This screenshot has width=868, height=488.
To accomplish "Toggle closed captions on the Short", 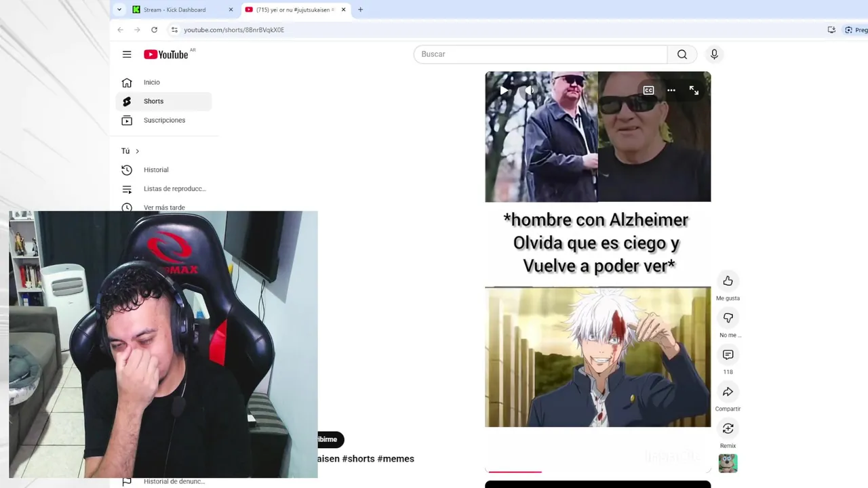I will [648, 90].
